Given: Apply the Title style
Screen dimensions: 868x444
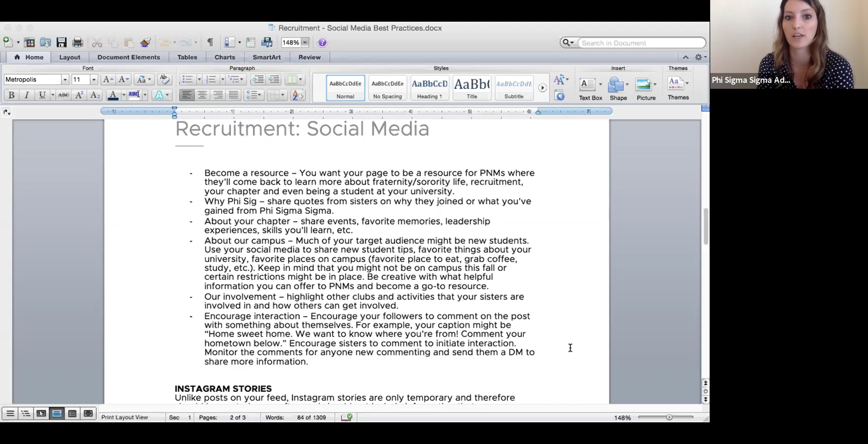Looking at the screenshot, I should 472,88.
